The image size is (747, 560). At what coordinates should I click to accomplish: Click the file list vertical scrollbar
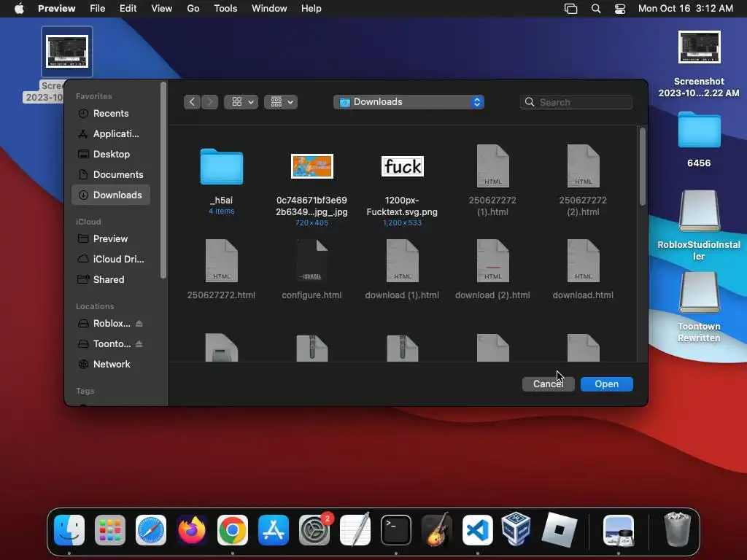pos(643,167)
